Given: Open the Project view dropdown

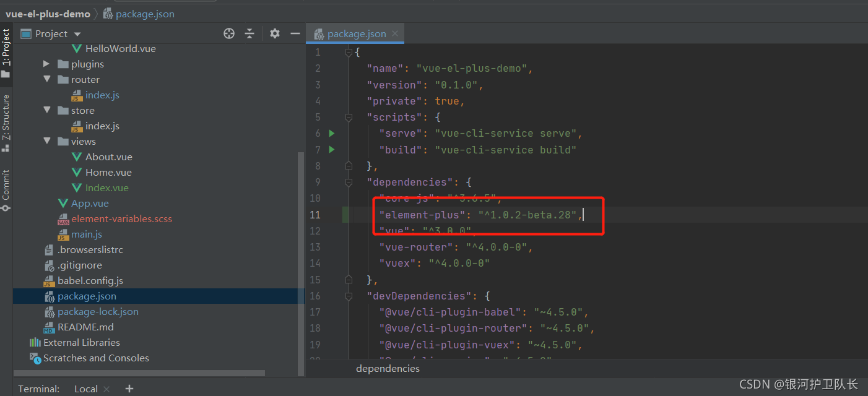Looking at the screenshot, I should [x=77, y=34].
